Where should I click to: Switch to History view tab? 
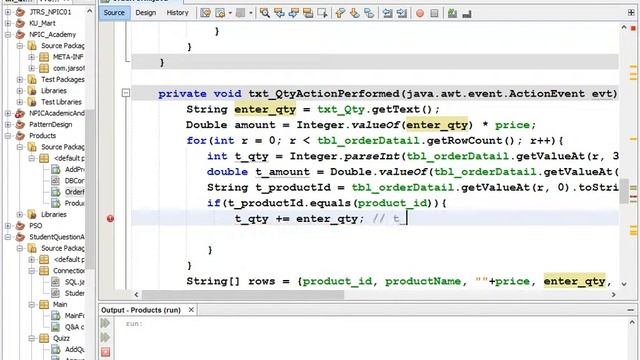pyautogui.click(x=178, y=13)
